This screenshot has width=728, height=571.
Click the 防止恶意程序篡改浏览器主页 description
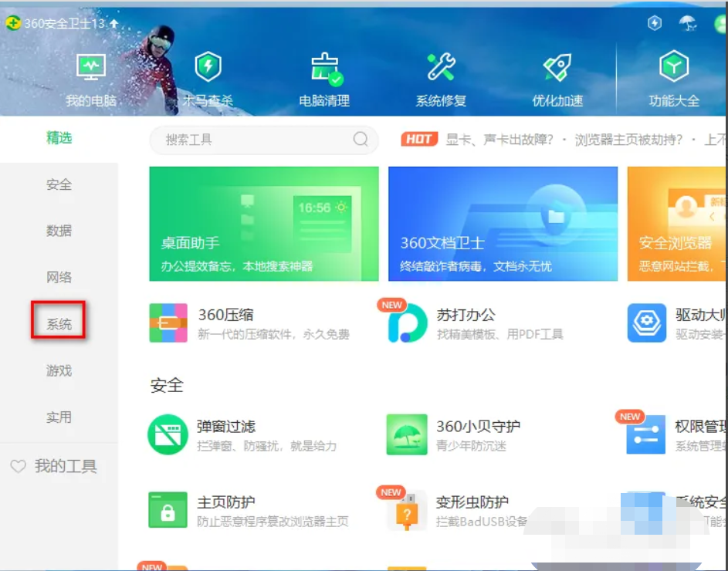(x=273, y=522)
